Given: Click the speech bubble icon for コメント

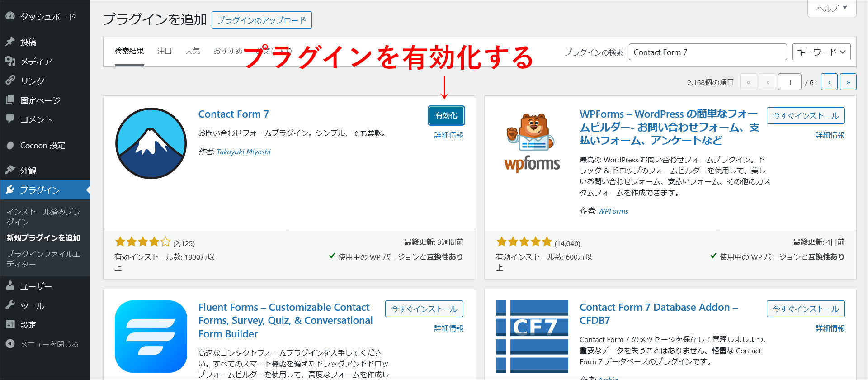Looking at the screenshot, I should point(10,119).
